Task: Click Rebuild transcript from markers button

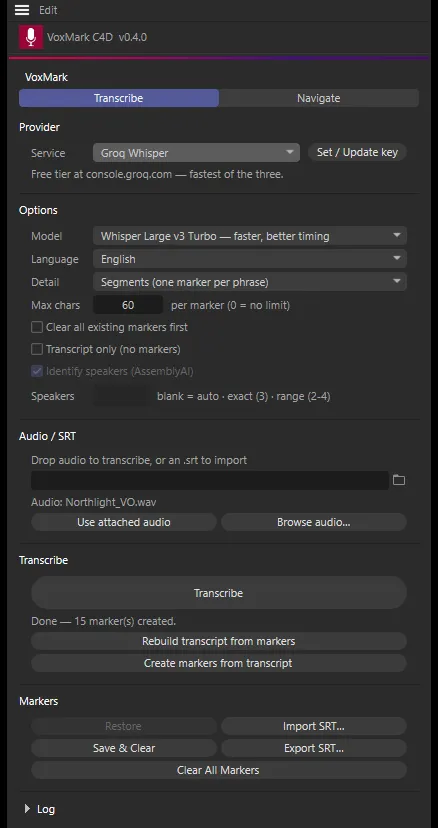Action: [219, 642]
